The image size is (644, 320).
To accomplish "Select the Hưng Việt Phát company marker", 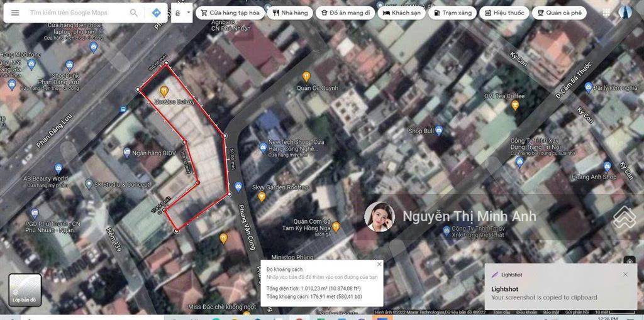I will coord(446,231).
